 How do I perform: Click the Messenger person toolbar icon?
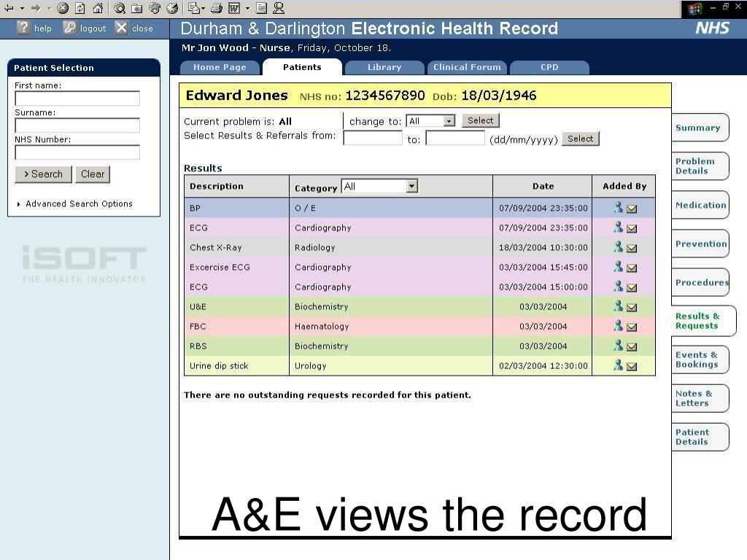coord(279,7)
